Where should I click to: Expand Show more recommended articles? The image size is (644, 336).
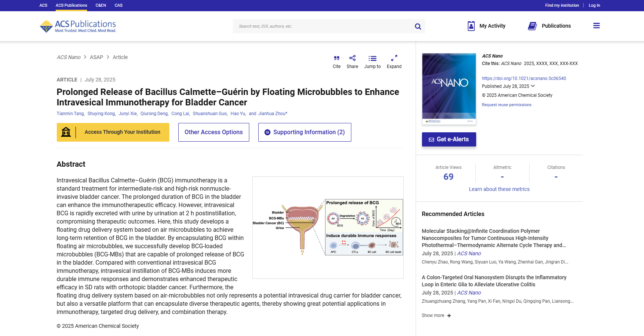(x=436, y=315)
